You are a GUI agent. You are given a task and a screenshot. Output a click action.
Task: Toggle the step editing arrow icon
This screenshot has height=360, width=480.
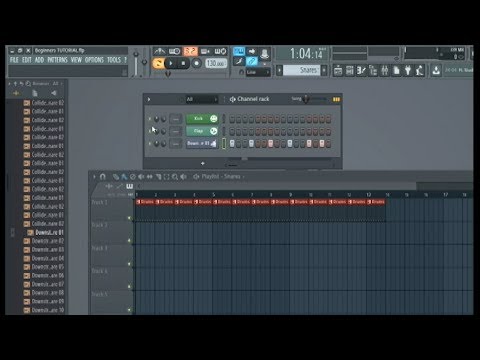tap(252, 51)
